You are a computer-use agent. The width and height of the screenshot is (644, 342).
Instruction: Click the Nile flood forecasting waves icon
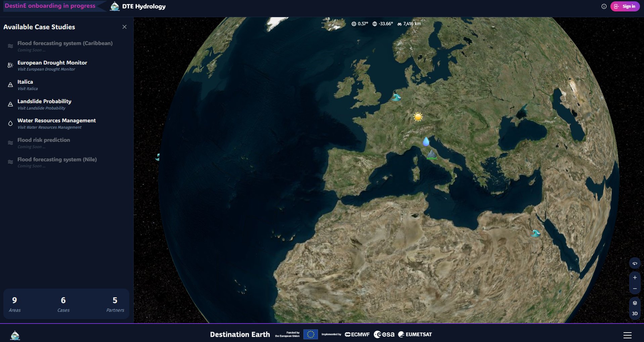point(10,162)
